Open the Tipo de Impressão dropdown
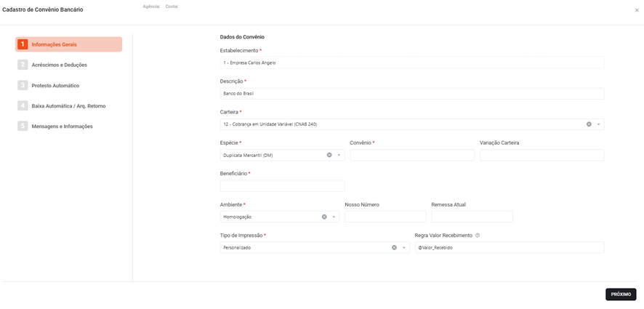 coord(404,247)
